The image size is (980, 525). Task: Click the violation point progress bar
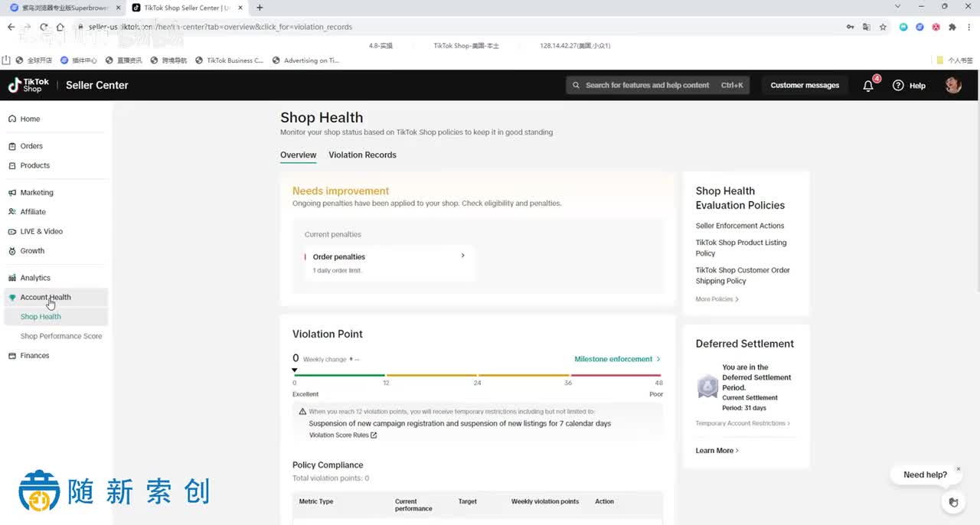478,375
